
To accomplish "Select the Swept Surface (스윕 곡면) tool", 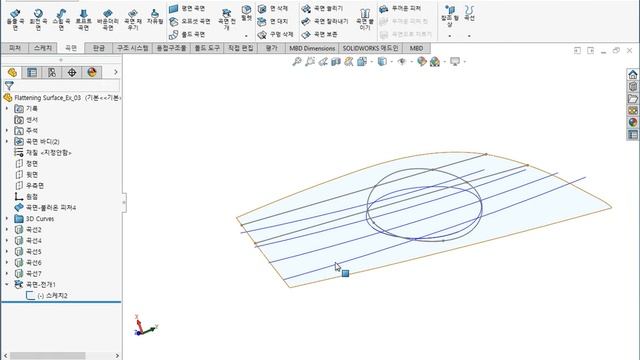I will click(61, 20).
